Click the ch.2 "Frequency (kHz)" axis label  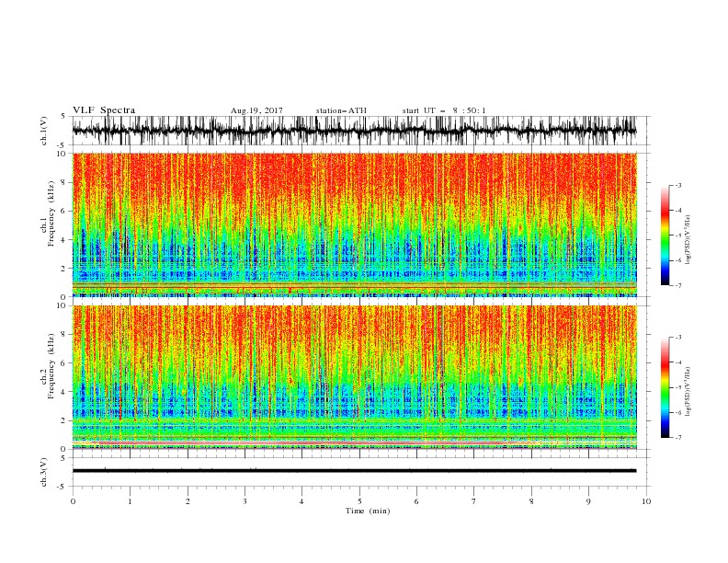click(x=51, y=365)
